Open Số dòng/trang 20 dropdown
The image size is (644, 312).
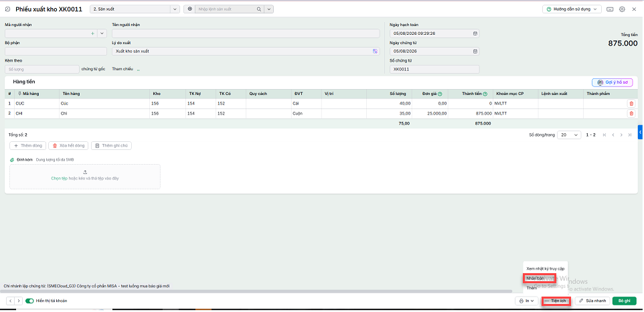pos(569,135)
